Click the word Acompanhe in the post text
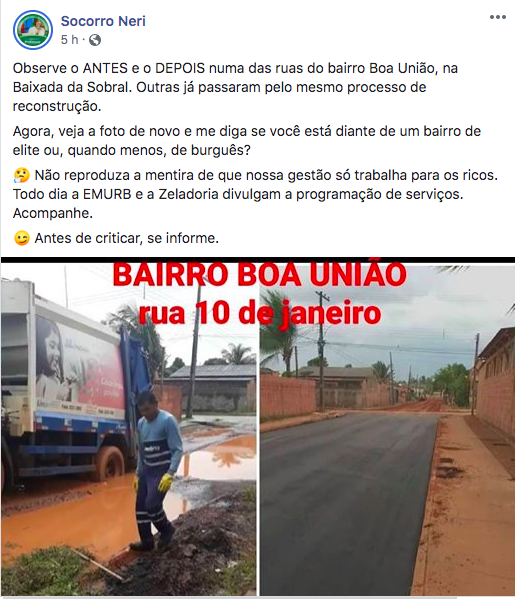 [x=53, y=213]
